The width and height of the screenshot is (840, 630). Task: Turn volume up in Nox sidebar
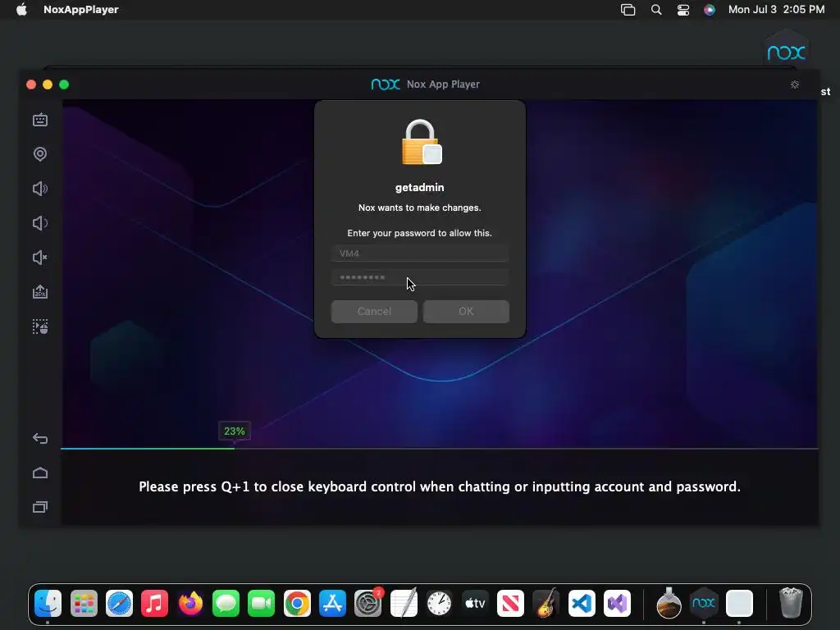pos(40,189)
